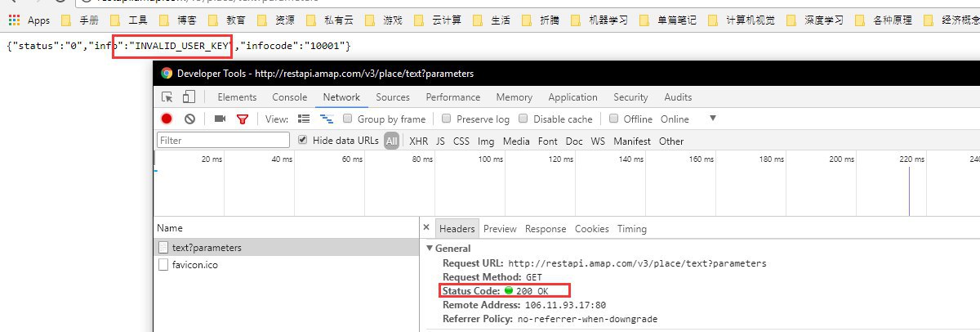
Task: Click the Request Method GET text
Action: tap(534, 277)
